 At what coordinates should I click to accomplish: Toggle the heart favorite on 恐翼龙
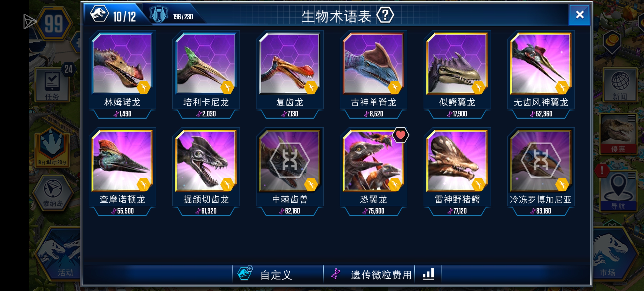[x=401, y=135]
